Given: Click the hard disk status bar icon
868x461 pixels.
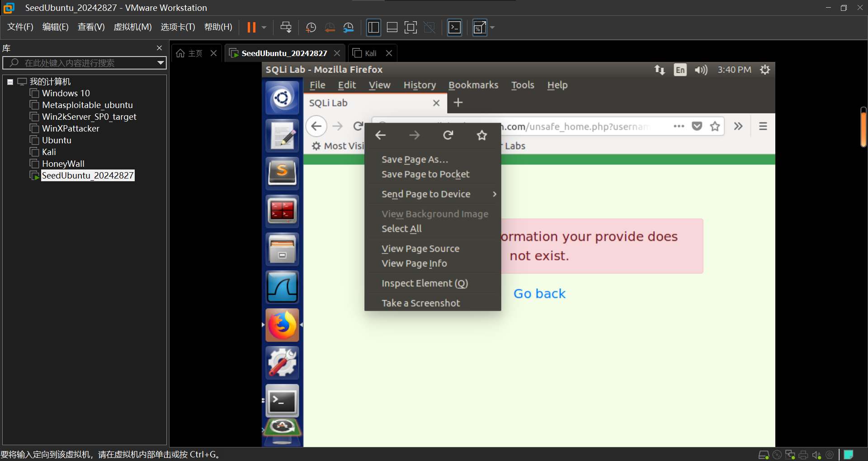Looking at the screenshot, I should click(764, 455).
